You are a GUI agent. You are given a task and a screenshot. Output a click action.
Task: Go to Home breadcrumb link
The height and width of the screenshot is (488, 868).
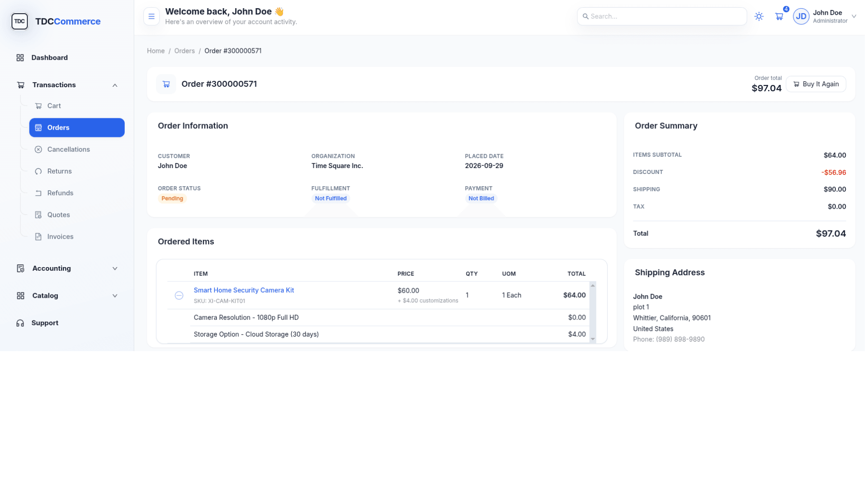156,51
